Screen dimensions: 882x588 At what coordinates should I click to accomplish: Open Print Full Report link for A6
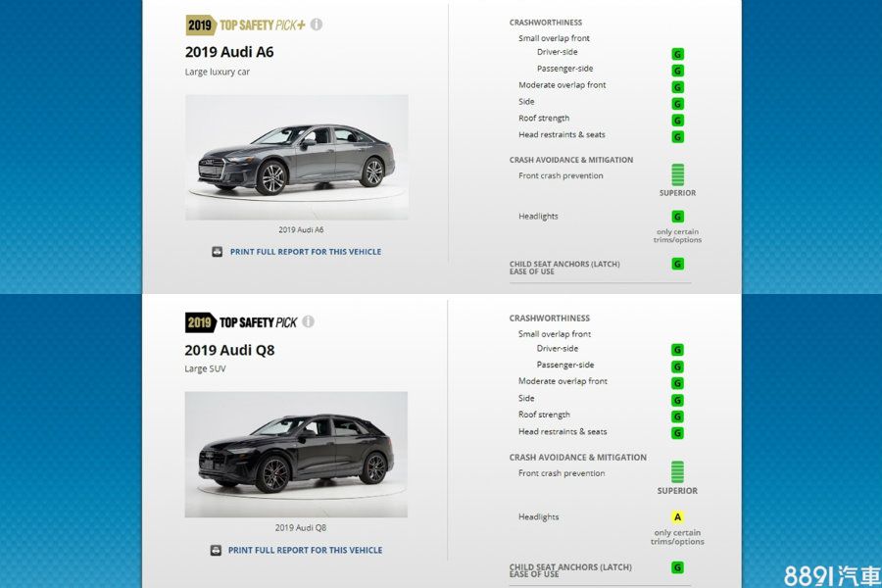306,252
